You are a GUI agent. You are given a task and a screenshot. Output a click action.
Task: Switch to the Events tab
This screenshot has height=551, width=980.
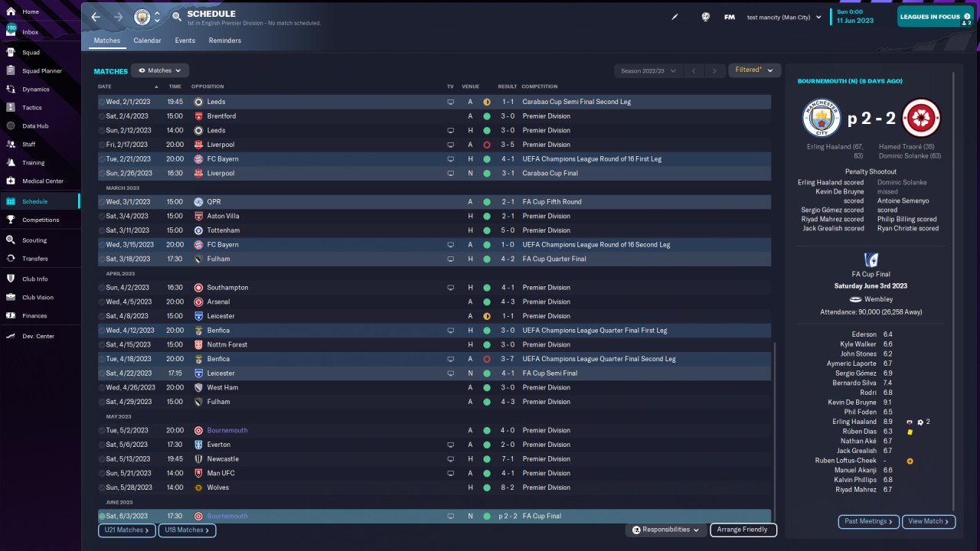185,41
